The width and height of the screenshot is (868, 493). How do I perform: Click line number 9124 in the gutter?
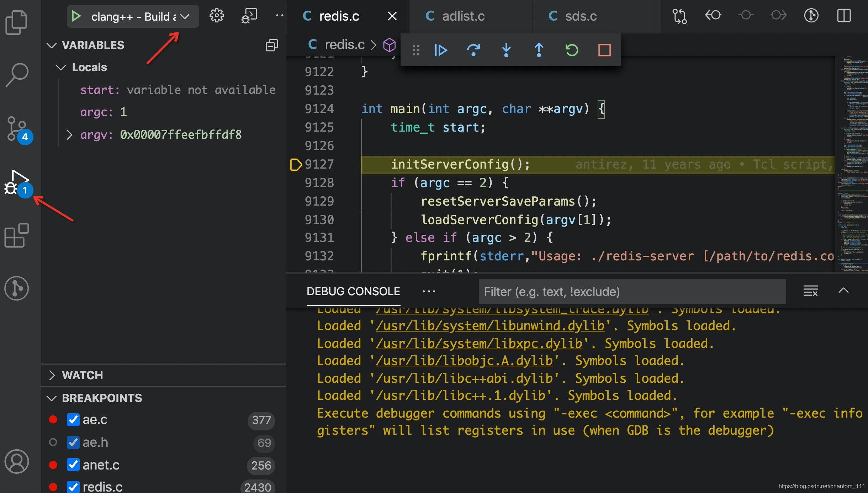pos(319,109)
